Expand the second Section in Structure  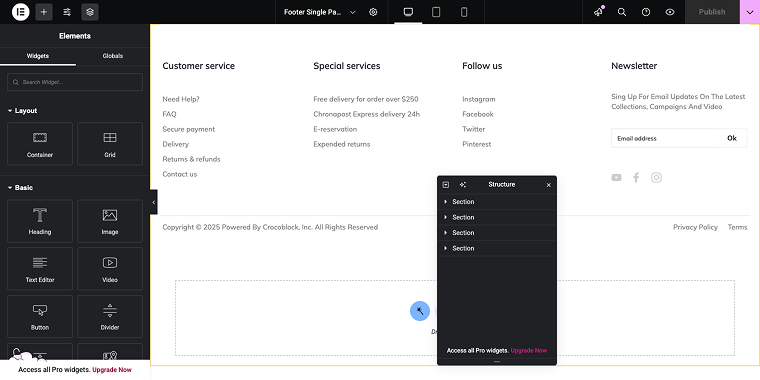coord(445,217)
